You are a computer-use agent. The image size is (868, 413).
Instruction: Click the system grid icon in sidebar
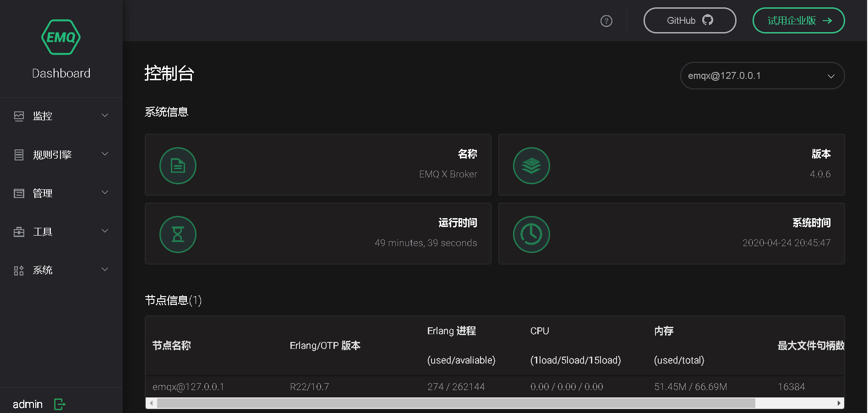point(19,270)
